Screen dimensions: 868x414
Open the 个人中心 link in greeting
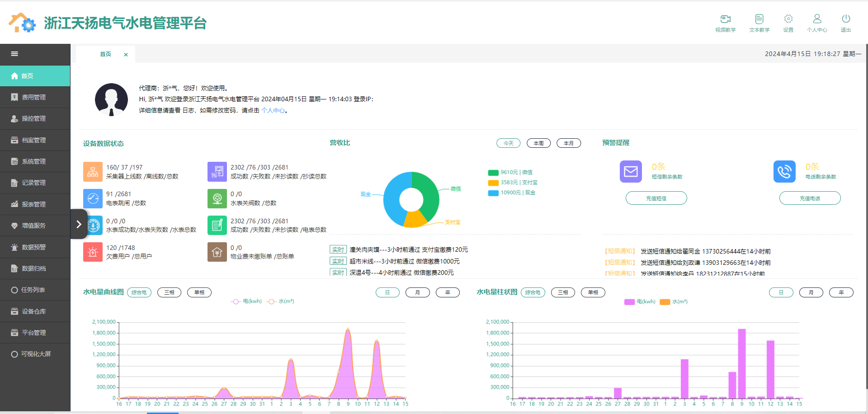pos(273,110)
